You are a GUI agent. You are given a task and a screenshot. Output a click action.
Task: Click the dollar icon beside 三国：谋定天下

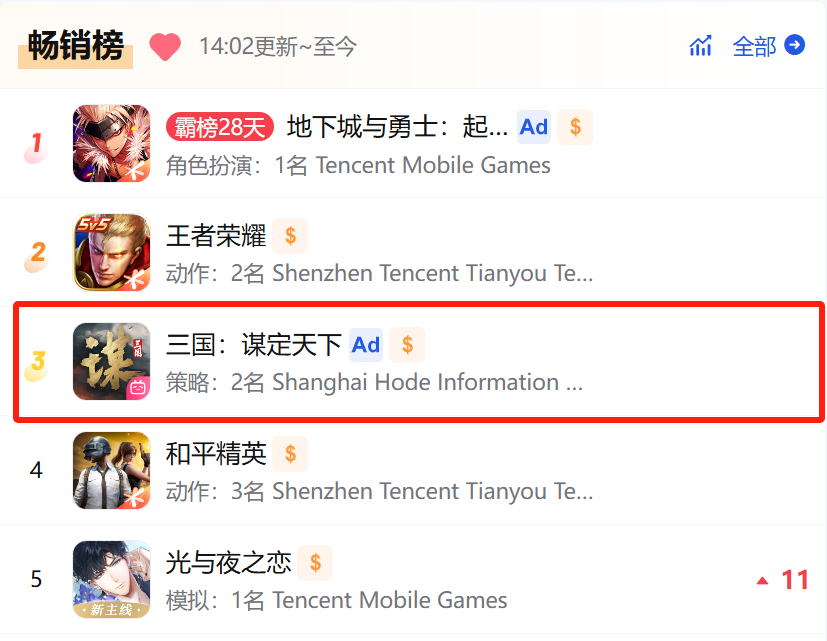[407, 345]
